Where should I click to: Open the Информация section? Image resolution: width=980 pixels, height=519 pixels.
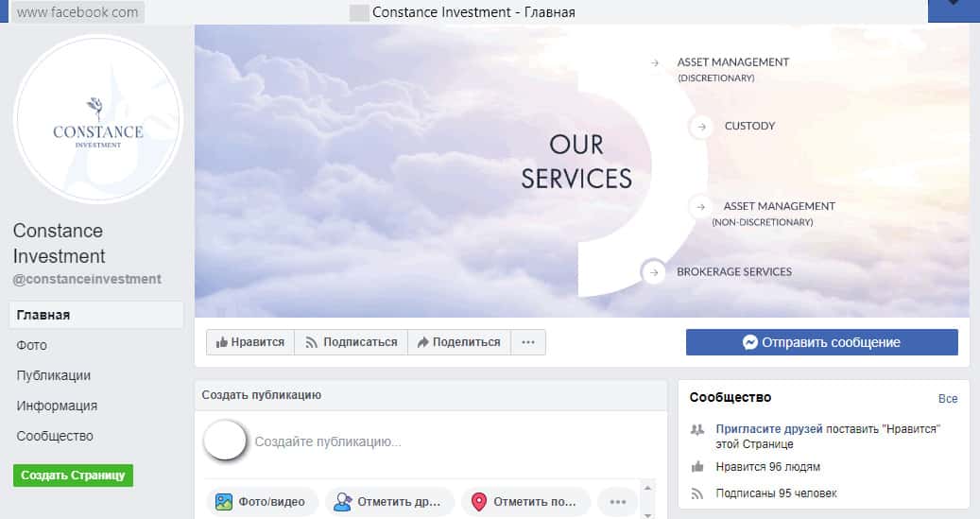pyautogui.click(x=57, y=406)
